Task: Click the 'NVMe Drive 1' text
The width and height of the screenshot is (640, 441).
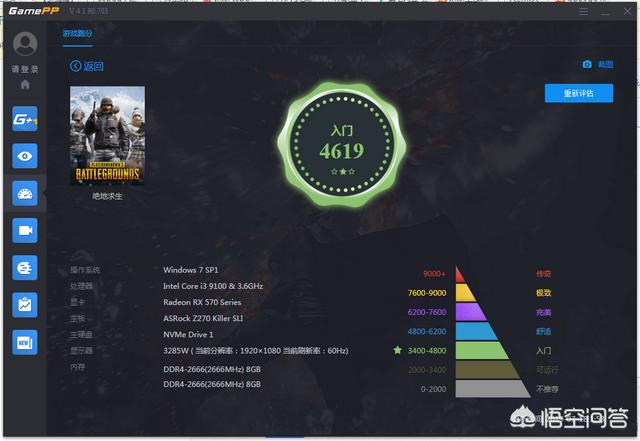Action: (188, 334)
